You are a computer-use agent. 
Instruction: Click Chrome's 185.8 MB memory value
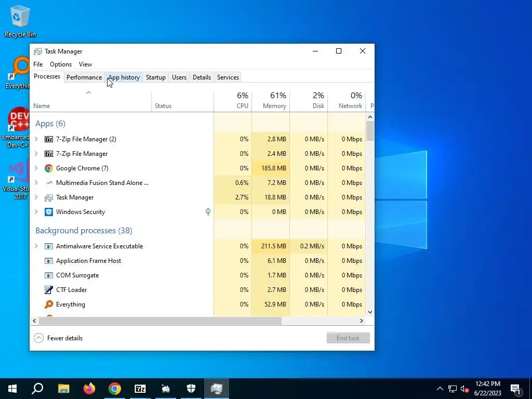[273, 168]
